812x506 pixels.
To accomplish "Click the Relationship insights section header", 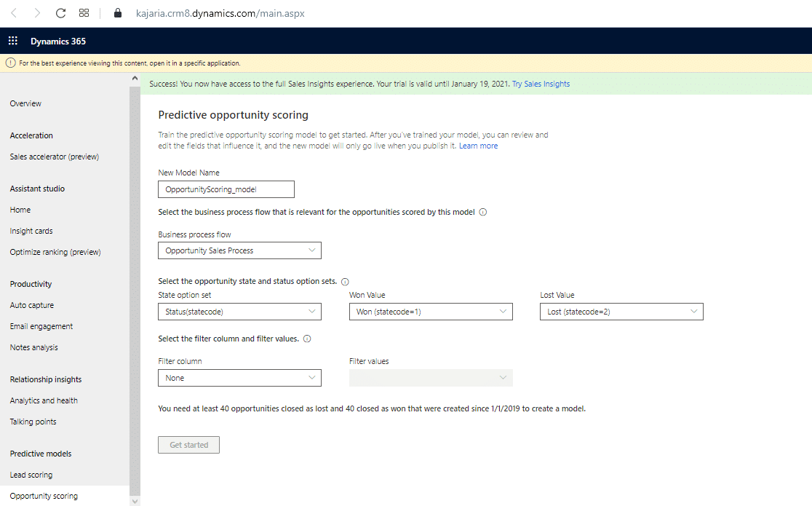I will (46, 379).
